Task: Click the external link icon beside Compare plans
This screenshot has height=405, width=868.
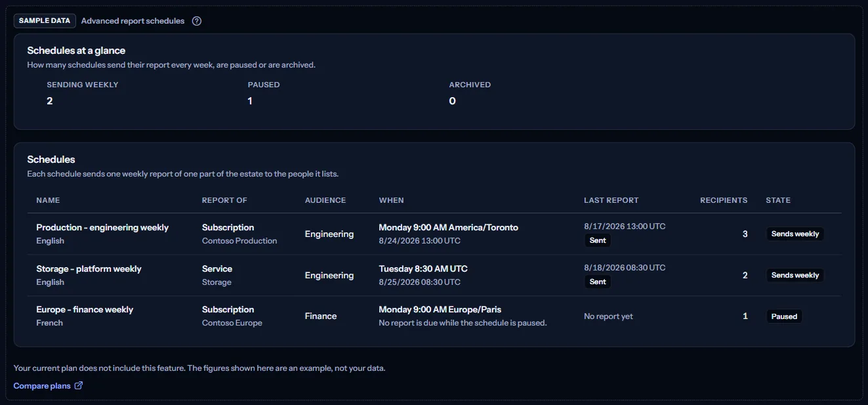Action: point(79,385)
